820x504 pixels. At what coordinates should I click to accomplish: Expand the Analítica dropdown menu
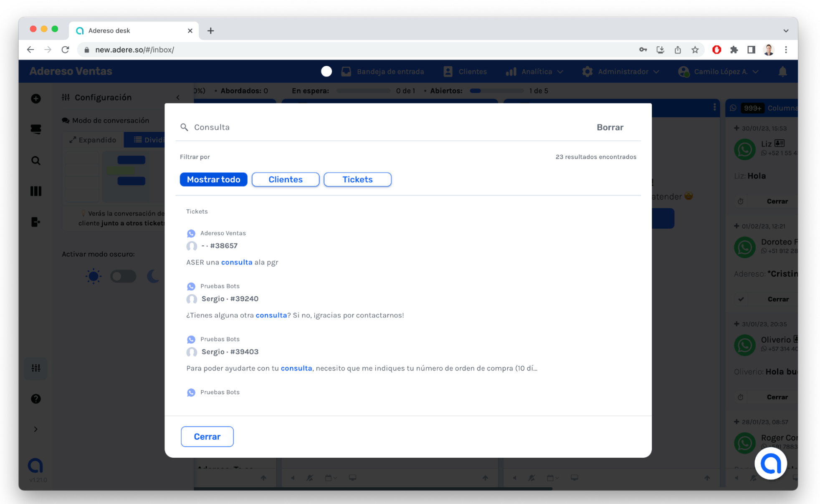click(561, 71)
